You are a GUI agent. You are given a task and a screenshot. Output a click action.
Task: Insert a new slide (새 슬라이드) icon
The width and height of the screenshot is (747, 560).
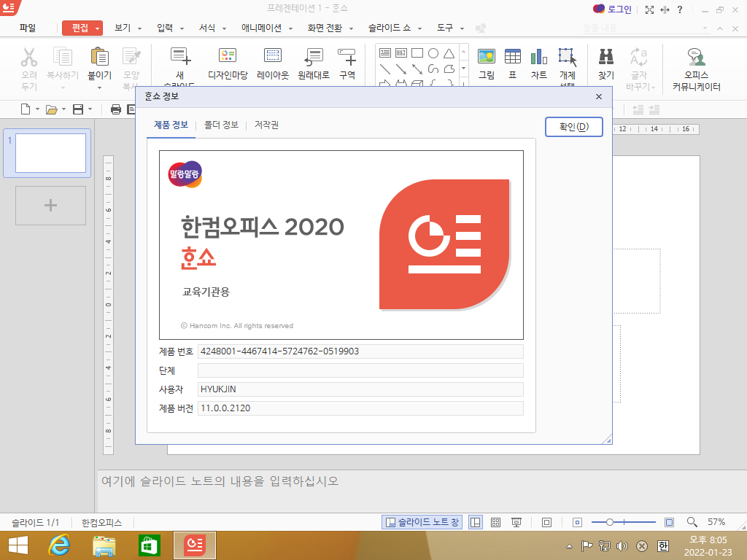click(x=181, y=57)
